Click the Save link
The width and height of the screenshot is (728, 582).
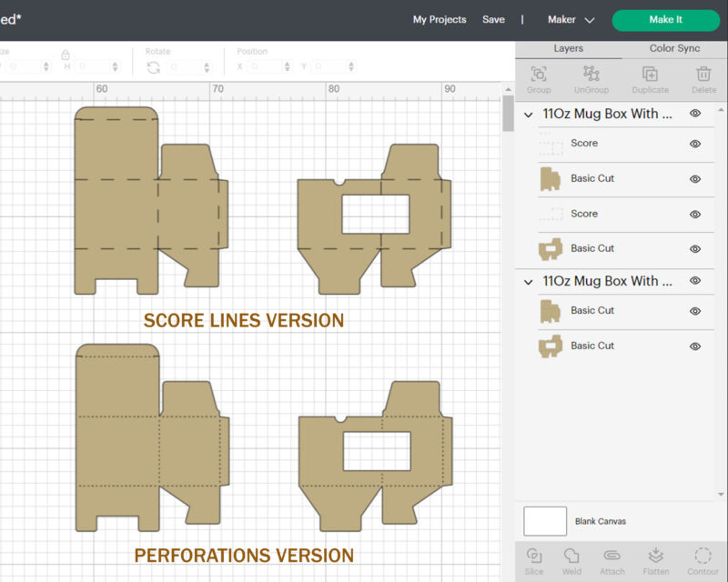click(x=493, y=19)
